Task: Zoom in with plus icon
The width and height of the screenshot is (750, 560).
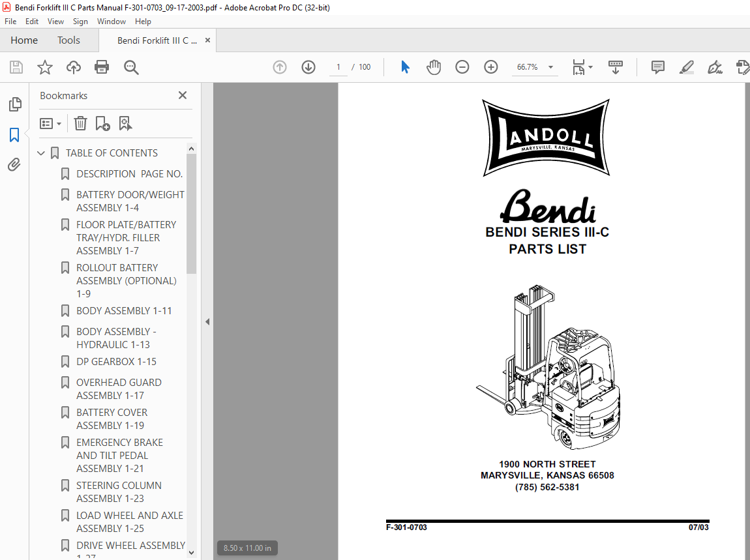Action: pos(490,67)
